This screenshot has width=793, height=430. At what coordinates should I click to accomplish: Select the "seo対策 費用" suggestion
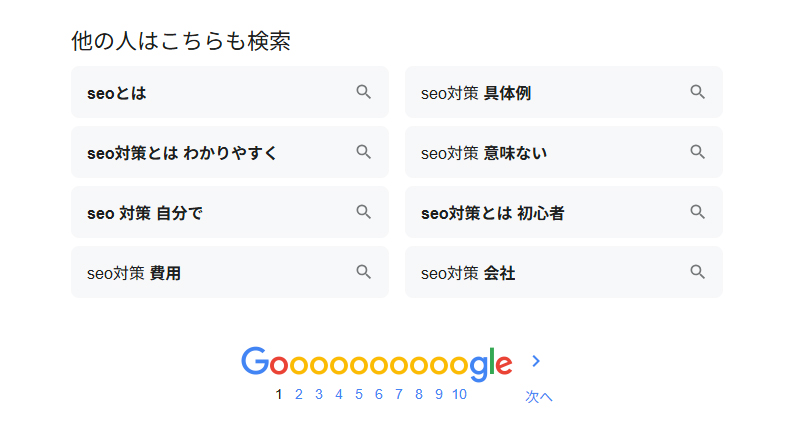click(134, 273)
